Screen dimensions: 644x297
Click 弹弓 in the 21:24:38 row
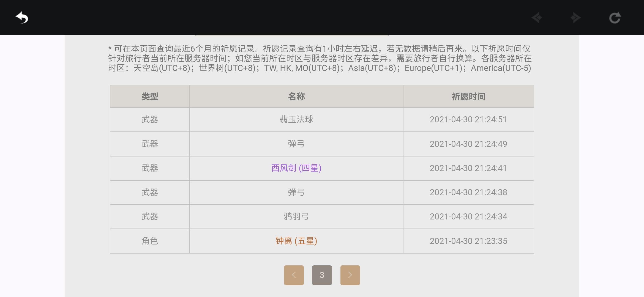296,192
